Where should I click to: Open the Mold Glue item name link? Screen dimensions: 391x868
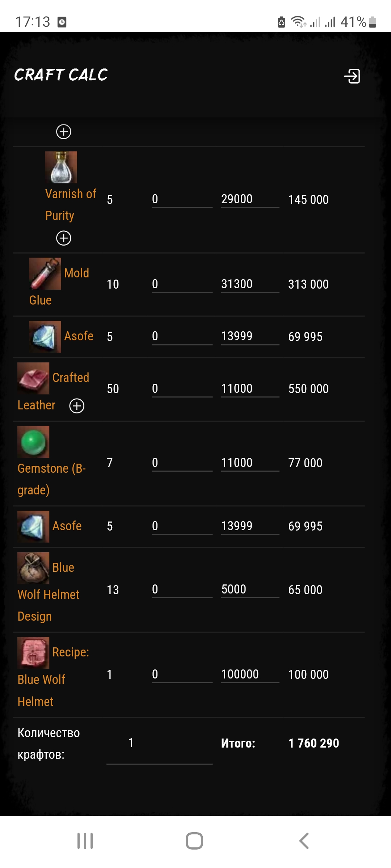pos(76,273)
